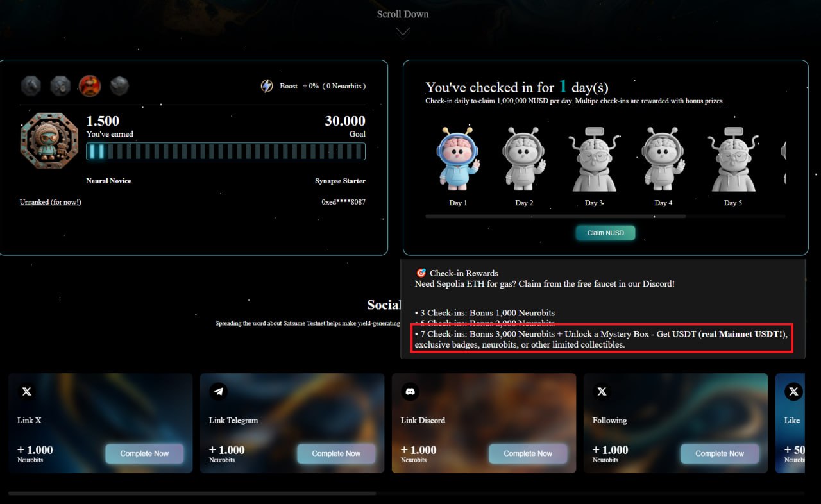
Task: Click the Telegram logo icon
Action: pyautogui.click(x=218, y=391)
